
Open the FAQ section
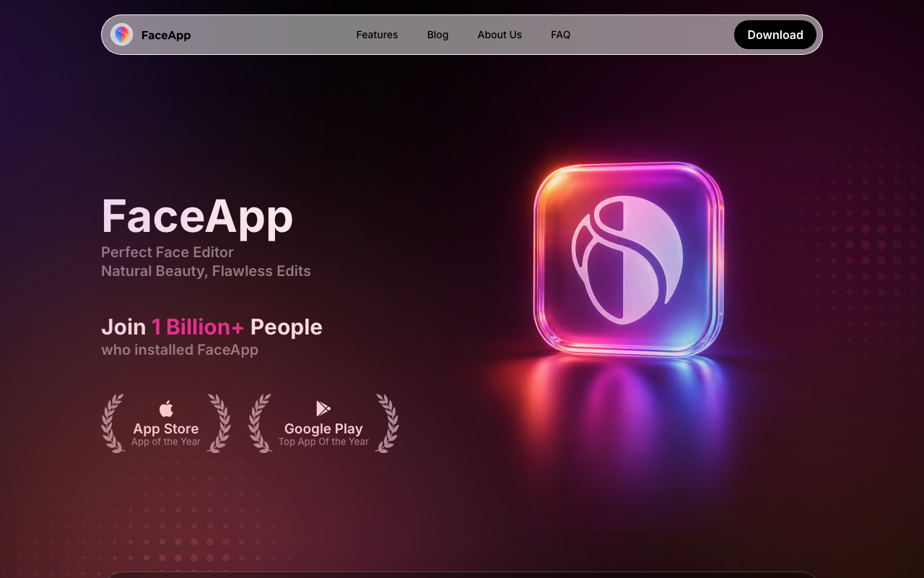[561, 35]
